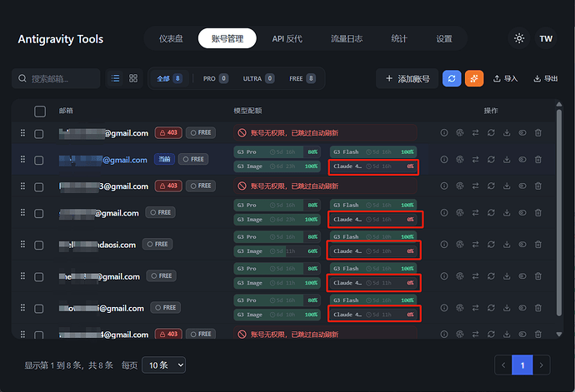The height and width of the screenshot is (392, 575).
Task: Click the orange sparkle warm-up button
Action: [x=474, y=78]
